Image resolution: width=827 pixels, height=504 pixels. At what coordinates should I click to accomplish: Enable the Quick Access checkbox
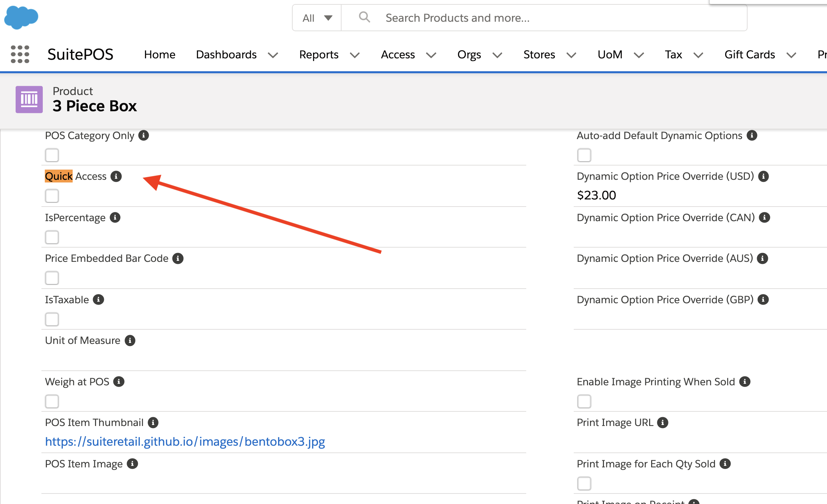click(x=52, y=196)
